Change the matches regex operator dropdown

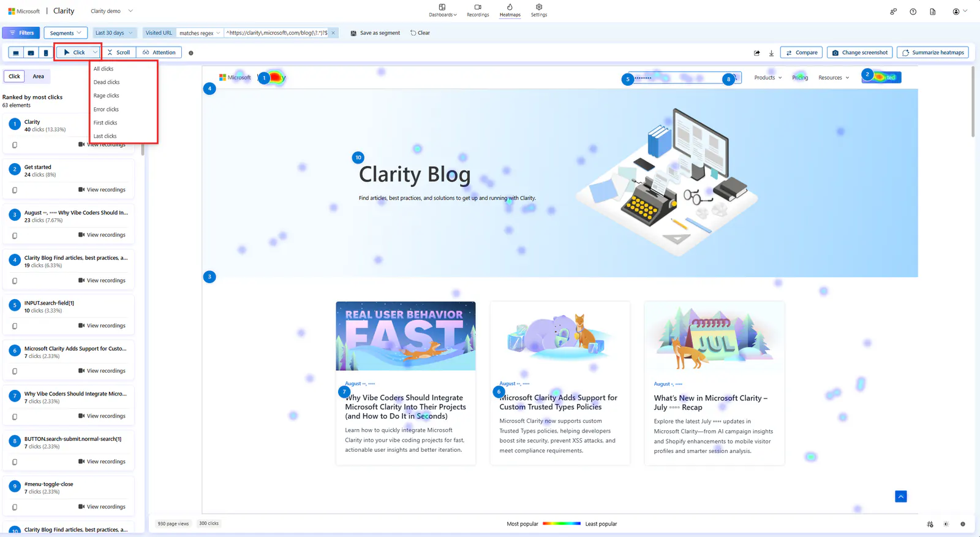(200, 33)
